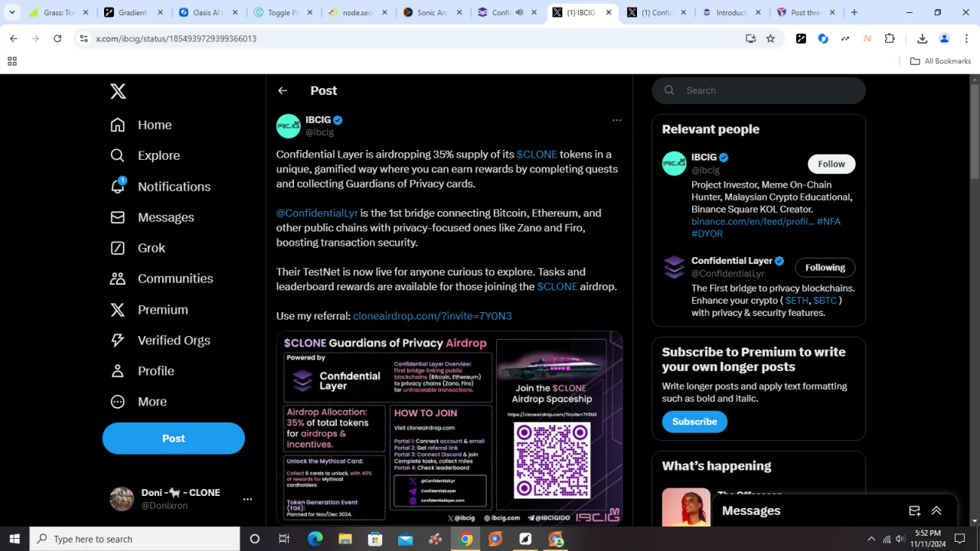This screenshot has height=551, width=980.
Task: Open the cloneairdrop.com referral link
Action: [433, 316]
